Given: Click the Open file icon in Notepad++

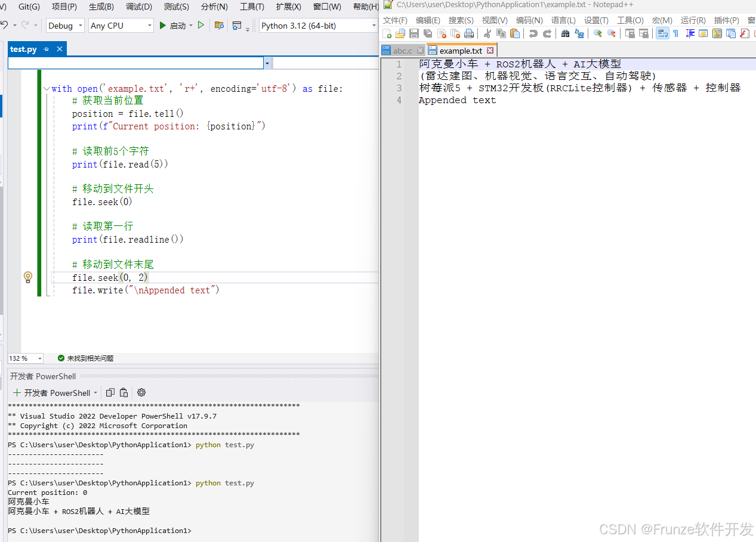Looking at the screenshot, I should point(400,33).
